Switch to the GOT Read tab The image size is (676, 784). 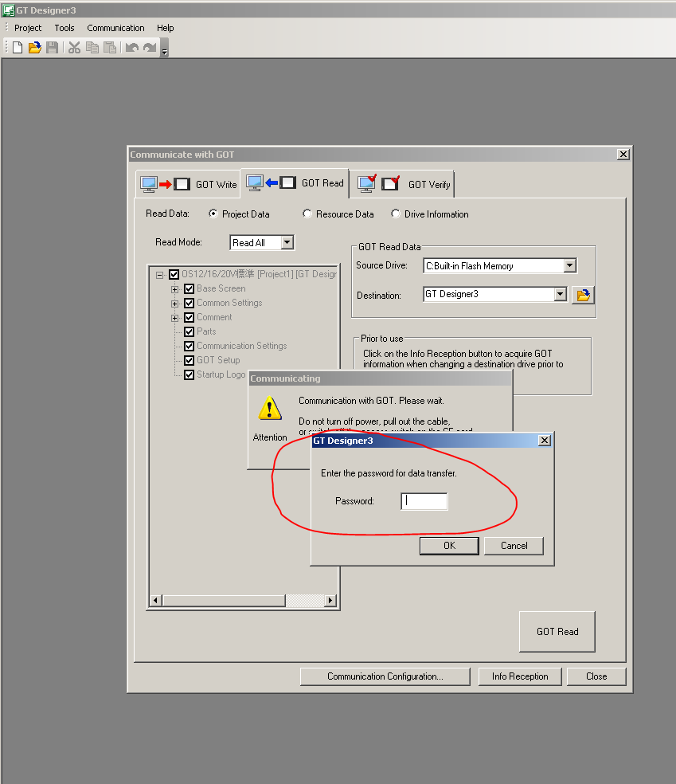[295, 183]
